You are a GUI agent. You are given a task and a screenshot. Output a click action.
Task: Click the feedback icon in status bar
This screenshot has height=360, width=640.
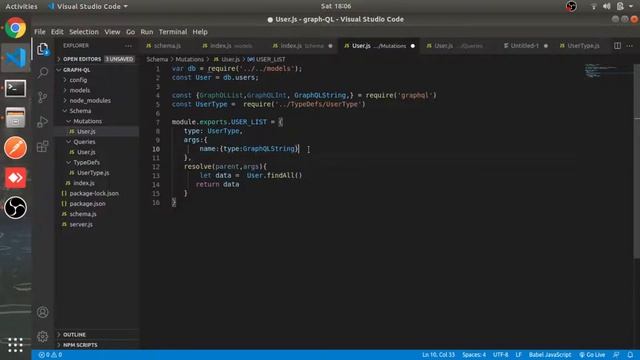tap(616, 355)
